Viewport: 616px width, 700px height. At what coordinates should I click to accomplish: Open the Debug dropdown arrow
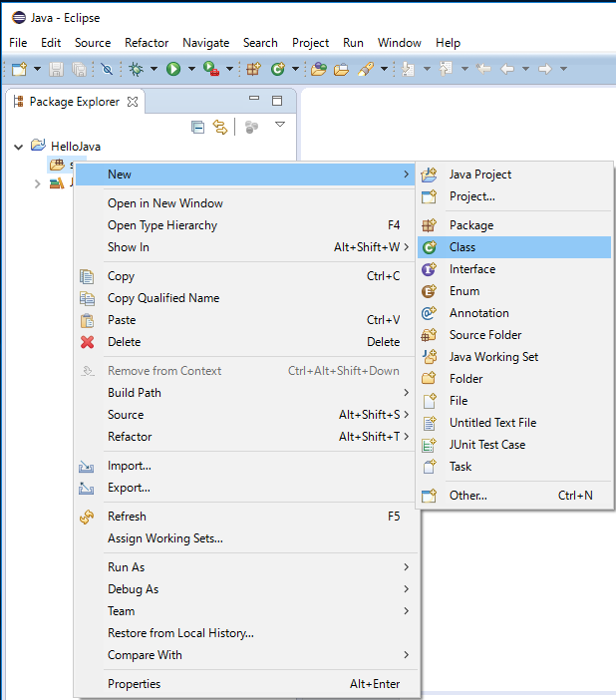click(x=154, y=69)
